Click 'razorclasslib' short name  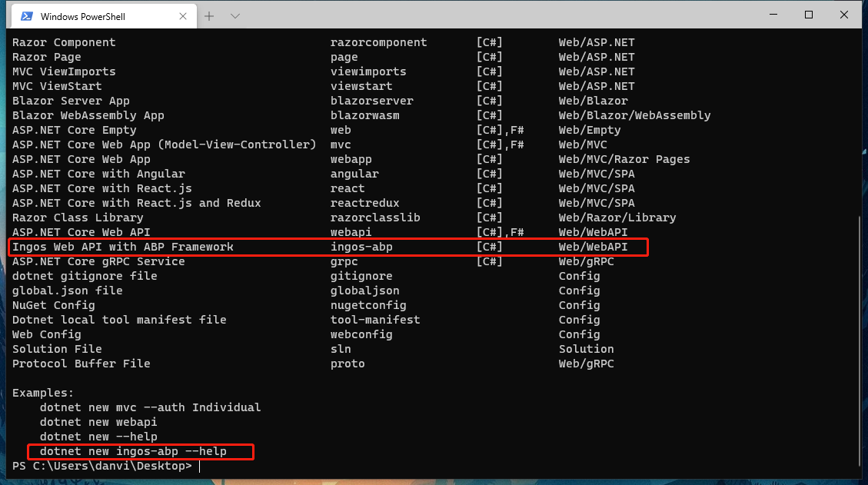(x=375, y=218)
